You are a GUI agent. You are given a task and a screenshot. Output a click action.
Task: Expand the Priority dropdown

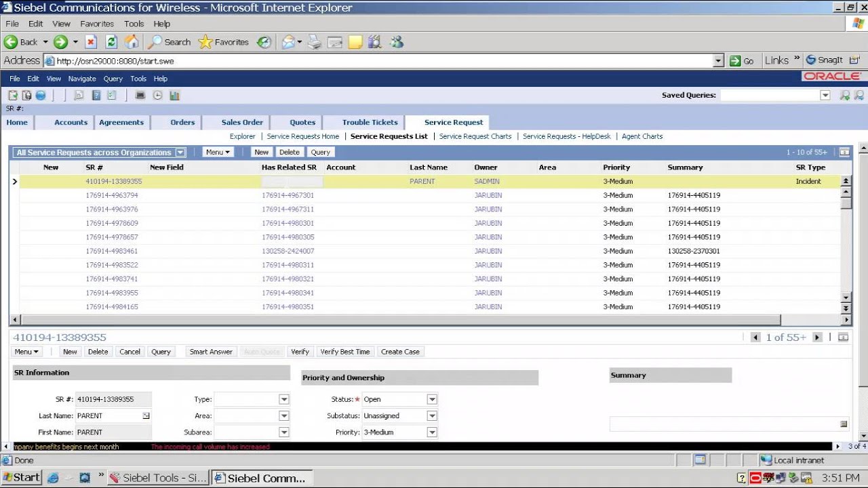coord(432,432)
